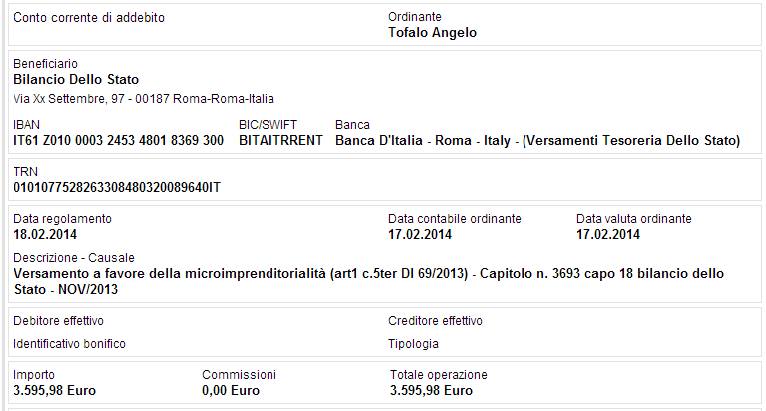Click the Commissioni value 0,00 Euro

pyautogui.click(x=231, y=390)
